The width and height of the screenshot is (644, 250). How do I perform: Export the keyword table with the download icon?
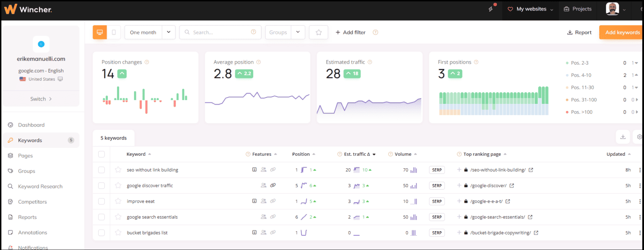(623, 137)
